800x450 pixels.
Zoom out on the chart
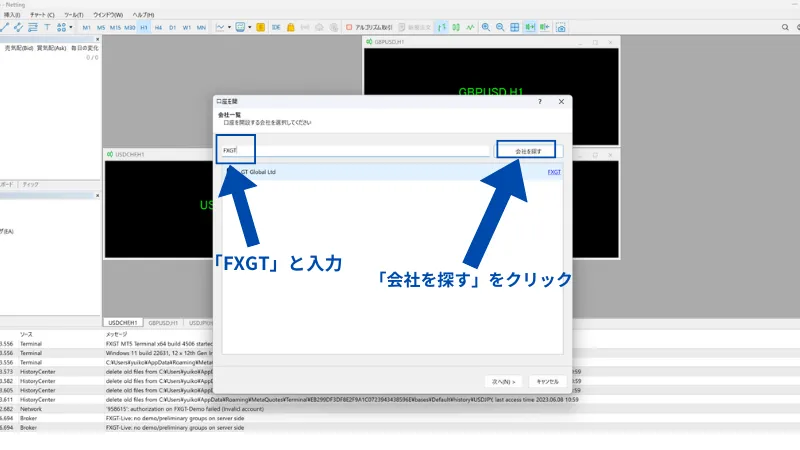tap(500, 28)
